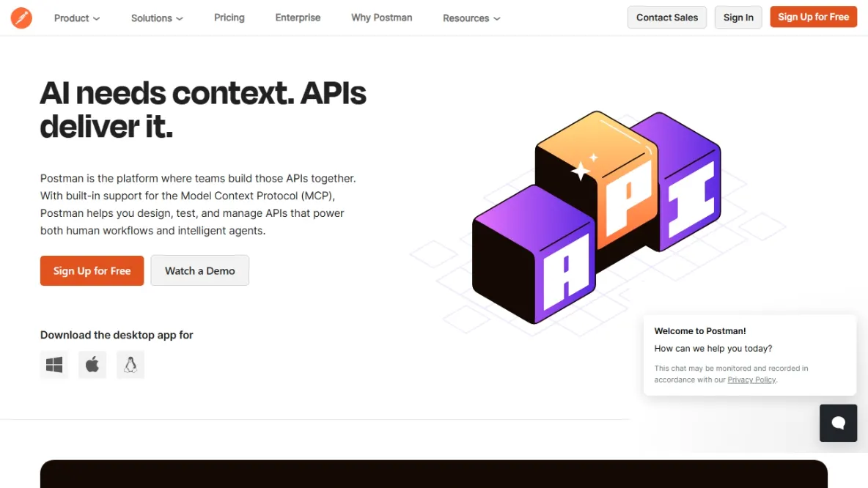Image resolution: width=868 pixels, height=488 pixels.
Task: Open the Pricing page
Action: (x=229, y=18)
